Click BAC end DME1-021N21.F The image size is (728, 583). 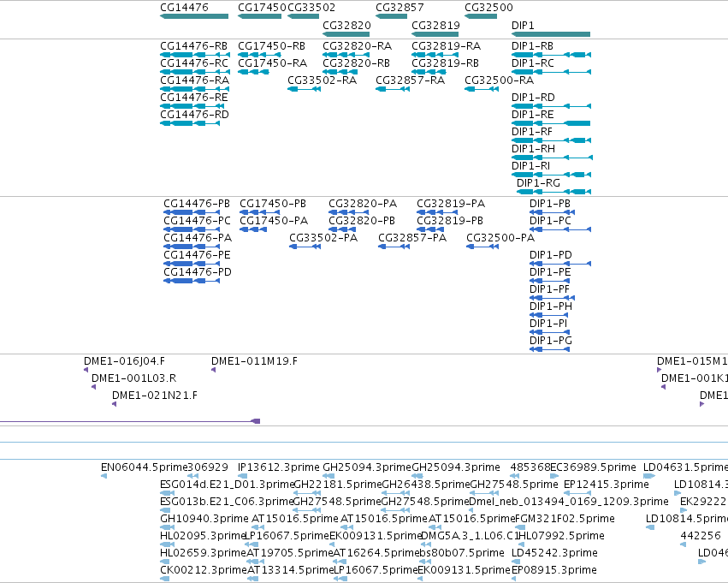coord(155,396)
